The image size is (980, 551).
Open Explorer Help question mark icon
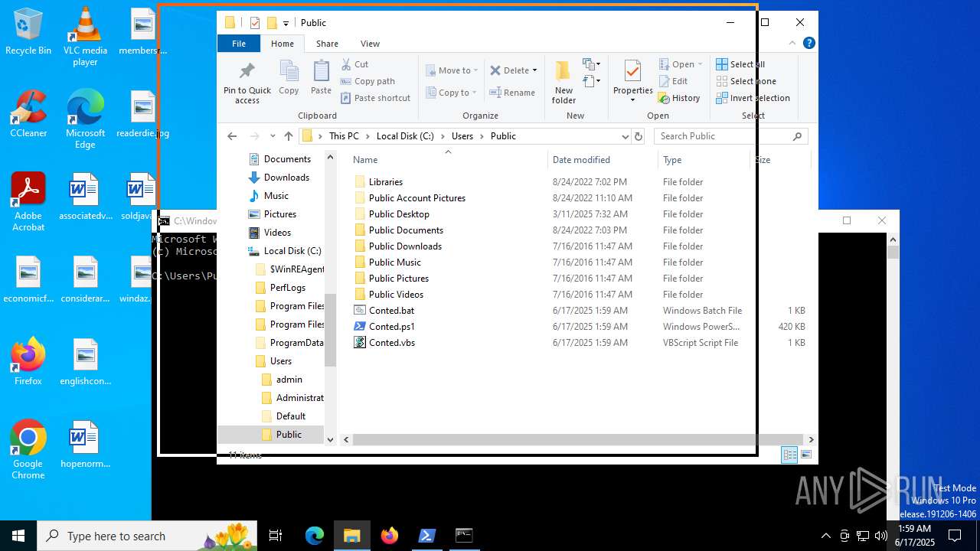tap(809, 44)
